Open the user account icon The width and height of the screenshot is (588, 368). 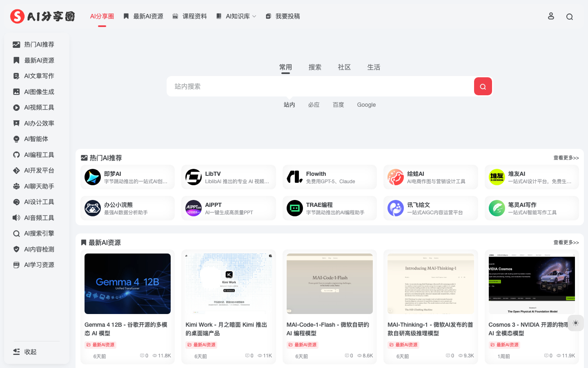551,16
